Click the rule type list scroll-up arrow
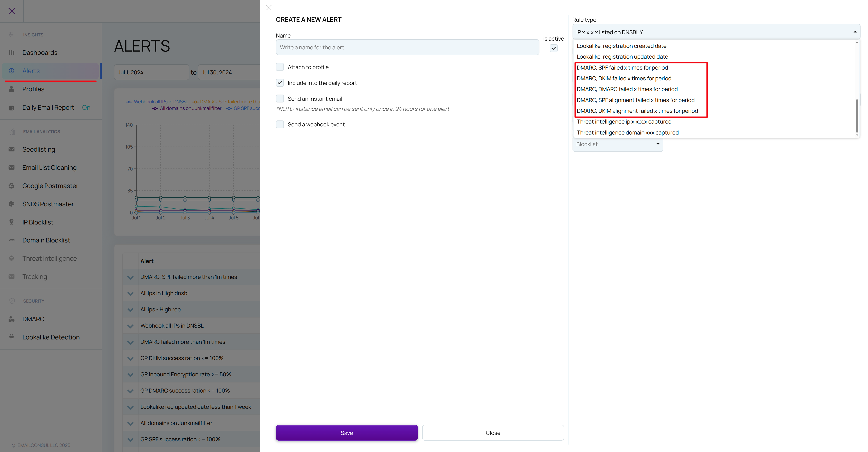Viewport: 868px width, 452px height. click(x=857, y=42)
